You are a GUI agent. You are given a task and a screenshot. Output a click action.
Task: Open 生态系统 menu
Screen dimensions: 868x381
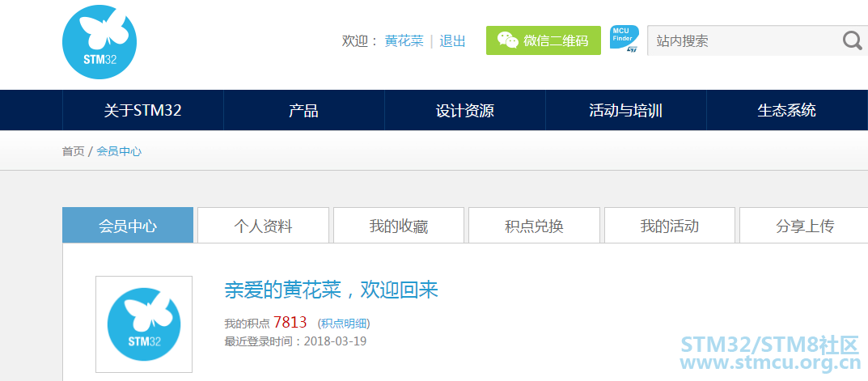786,110
